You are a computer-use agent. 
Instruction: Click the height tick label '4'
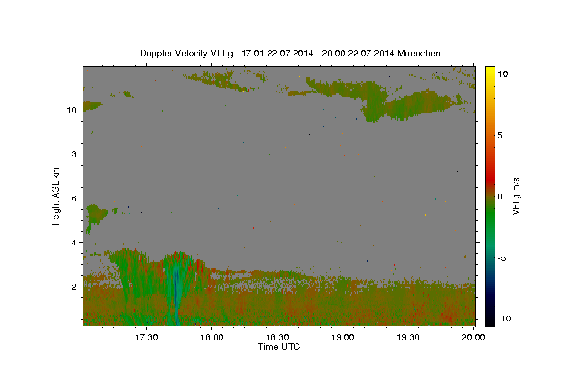[74, 243]
